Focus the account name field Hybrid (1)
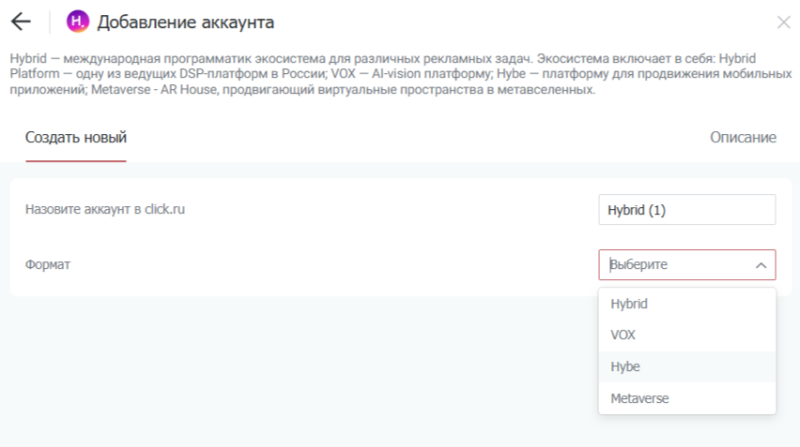 (687, 210)
